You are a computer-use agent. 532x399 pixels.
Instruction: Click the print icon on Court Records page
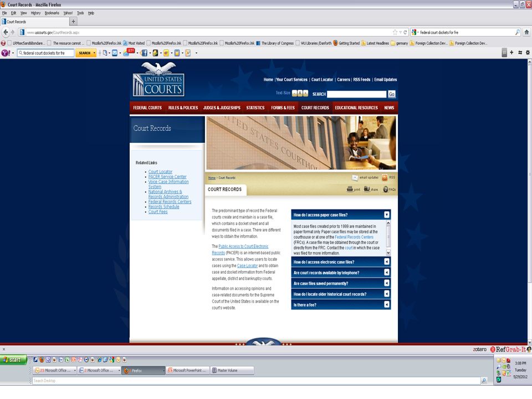tap(350, 189)
